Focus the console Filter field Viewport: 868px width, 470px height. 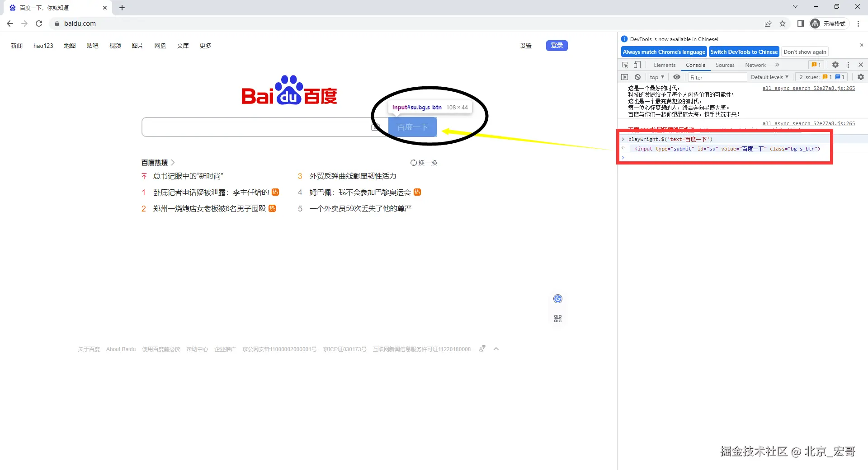click(x=717, y=77)
